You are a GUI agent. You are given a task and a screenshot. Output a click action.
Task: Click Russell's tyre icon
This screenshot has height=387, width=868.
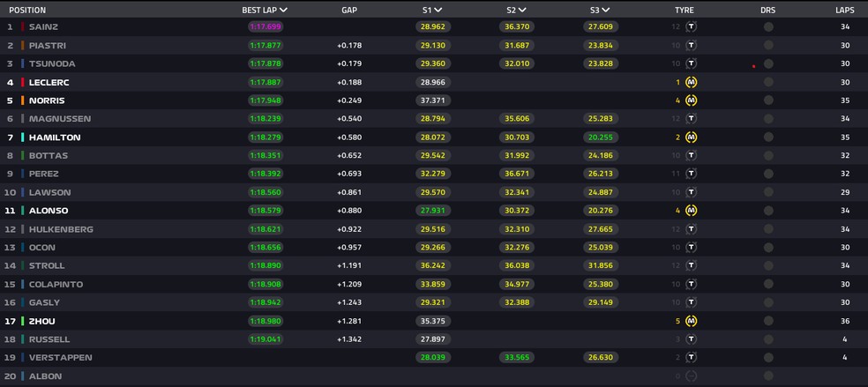click(x=691, y=339)
